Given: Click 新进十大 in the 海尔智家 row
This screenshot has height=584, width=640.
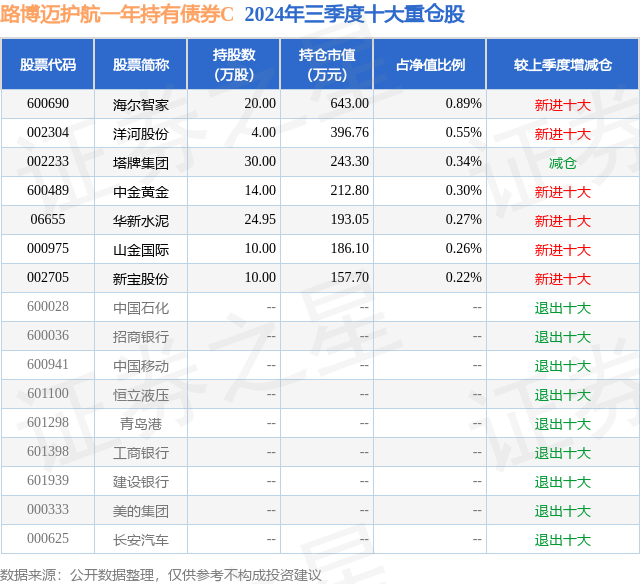Looking at the screenshot, I should [x=562, y=105].
